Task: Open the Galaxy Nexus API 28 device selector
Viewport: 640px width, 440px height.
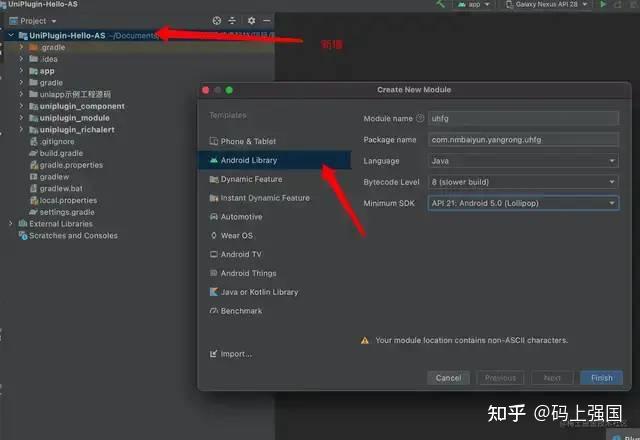Action: click(x=548, y=4)
